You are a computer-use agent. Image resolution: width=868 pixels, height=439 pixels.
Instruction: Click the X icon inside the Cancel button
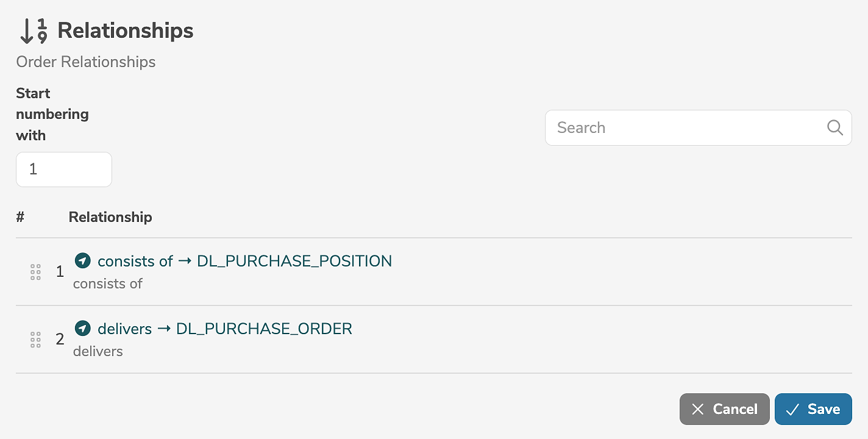click(698, 409)
